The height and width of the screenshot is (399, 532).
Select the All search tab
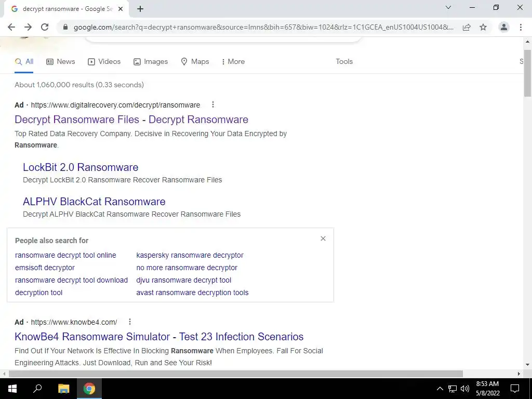[24, 62]
